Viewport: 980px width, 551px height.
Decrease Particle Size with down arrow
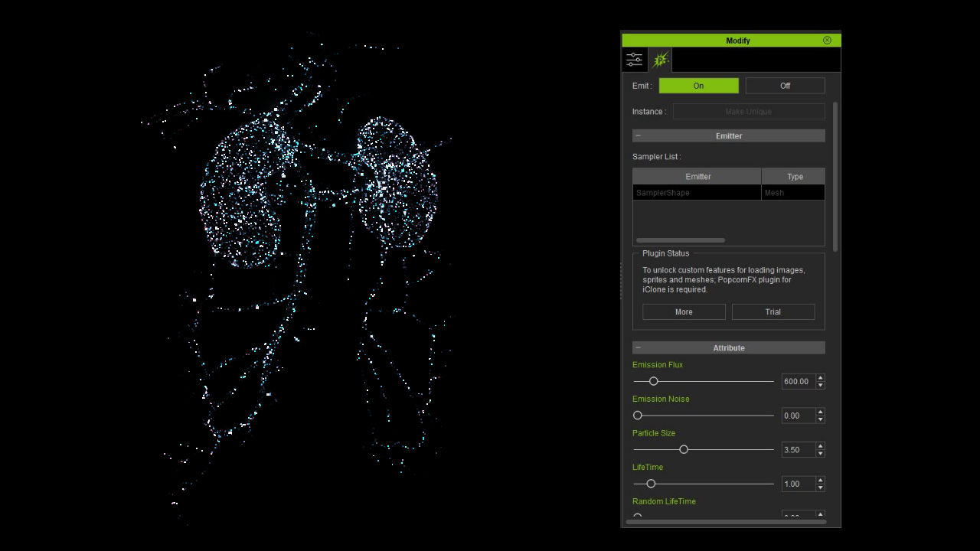[x=820, y=454]
